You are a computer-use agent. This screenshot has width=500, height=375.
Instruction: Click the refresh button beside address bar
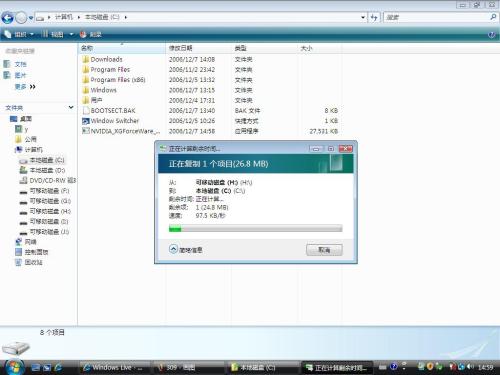pos(374,17)
